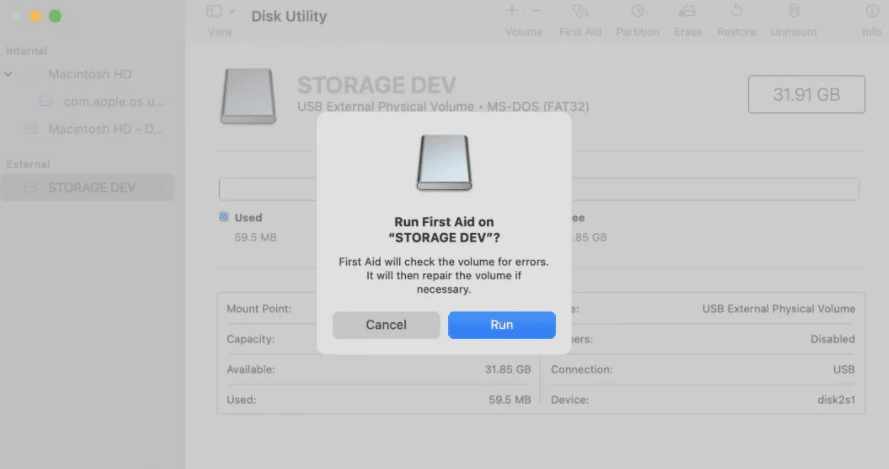Click the disk2s1 device value
Viewport: 889px width, 469px height.
pos(836,400)
